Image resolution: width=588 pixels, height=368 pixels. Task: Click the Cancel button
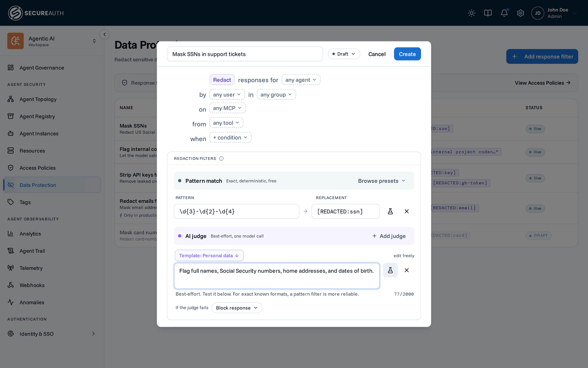click(377, 54)
